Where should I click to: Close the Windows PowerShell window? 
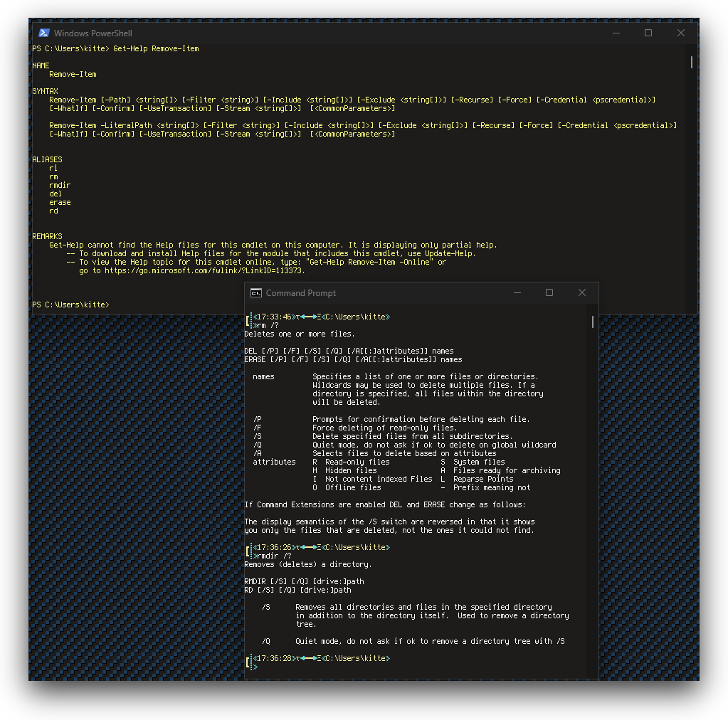(680, 33)
